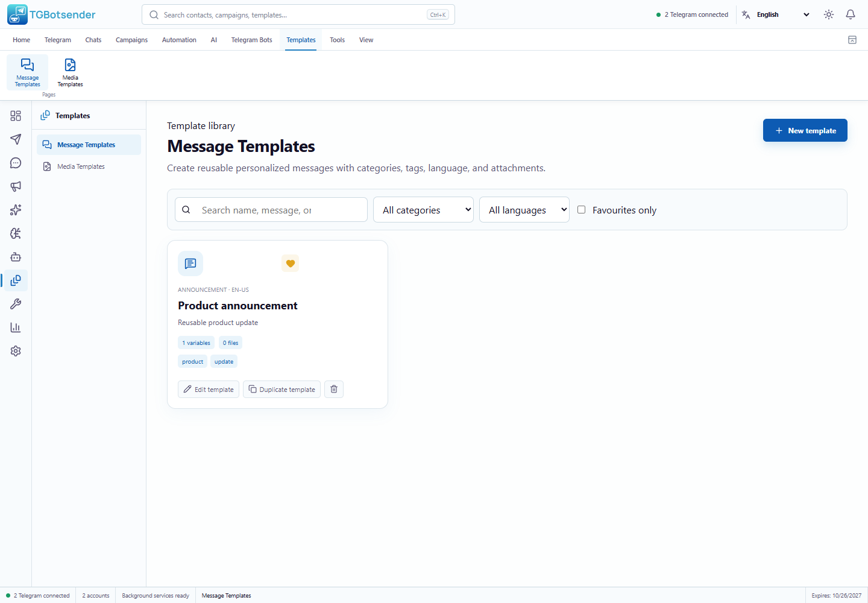868x603 pixels.
Task: Switch to the Campaigns tab
Action: pos(131,40)
